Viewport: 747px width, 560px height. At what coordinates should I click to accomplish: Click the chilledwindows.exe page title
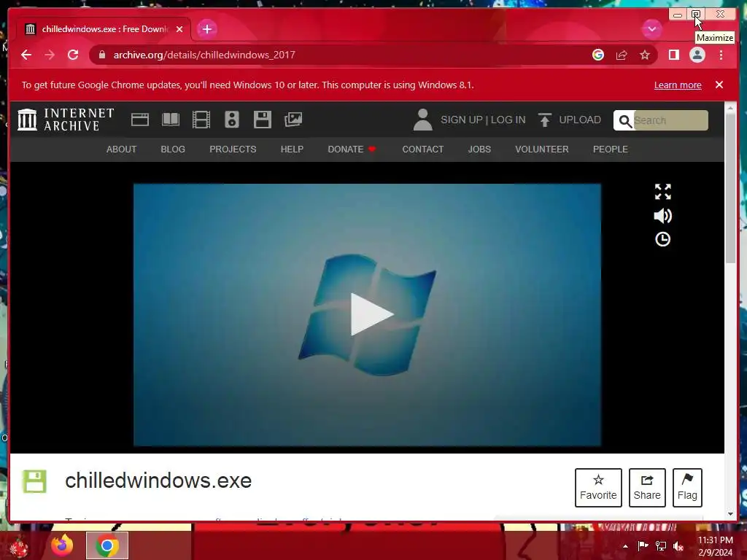158,481
